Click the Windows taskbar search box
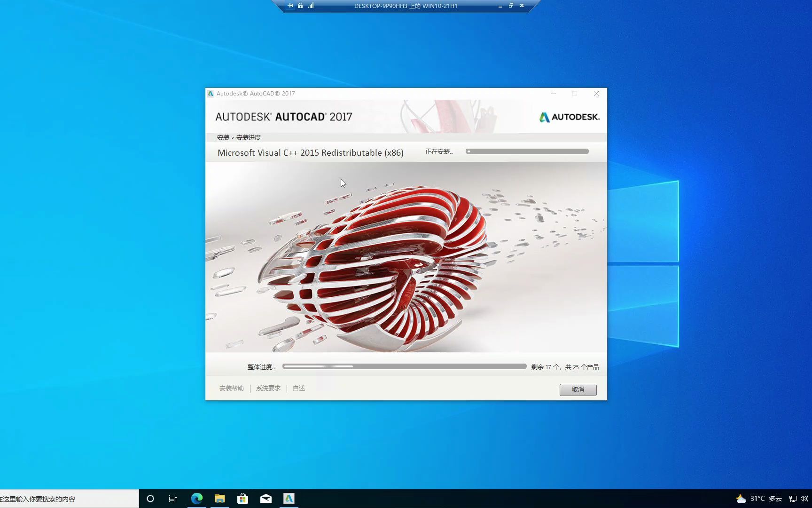812x508 pixels. click(70, 499)
